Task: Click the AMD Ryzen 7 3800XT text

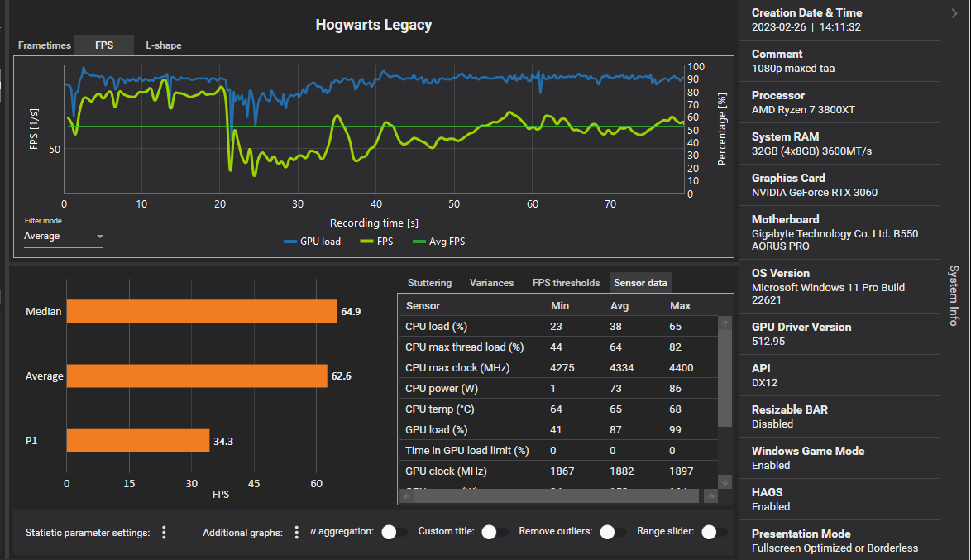Action: [803, 110]
